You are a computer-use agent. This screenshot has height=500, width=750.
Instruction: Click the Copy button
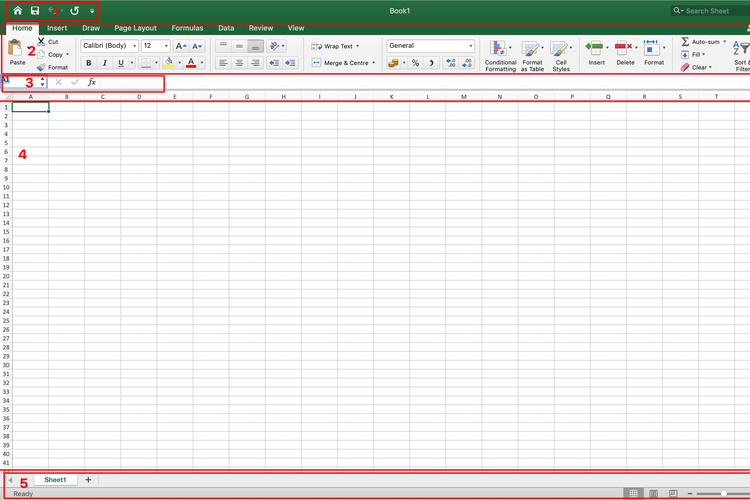[x=55, y=55]
